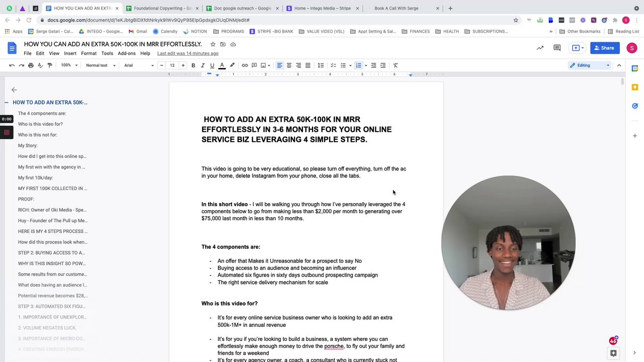Print the document with printer icon
The width and height of the screenshot is (644, 362).
click(31, 65)
